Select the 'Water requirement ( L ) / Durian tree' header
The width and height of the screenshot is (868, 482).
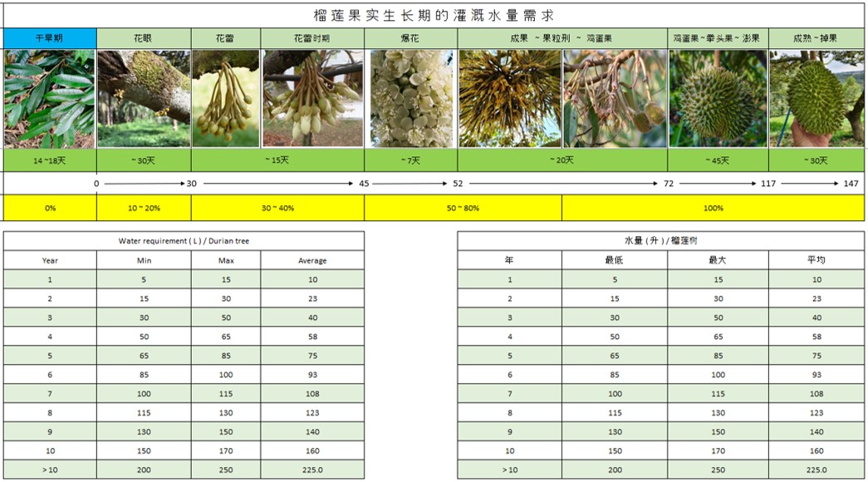[184, 241]
